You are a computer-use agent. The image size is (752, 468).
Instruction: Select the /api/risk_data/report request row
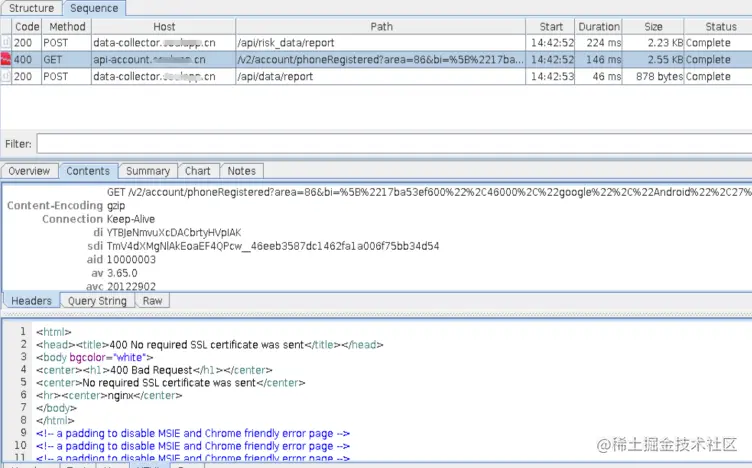pyautogui.click(x=376, y=43)
